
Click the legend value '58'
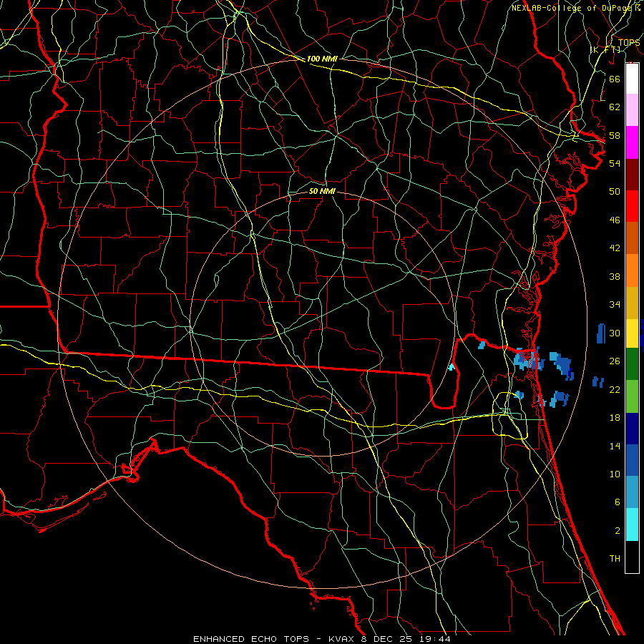(x=615, y=135)
